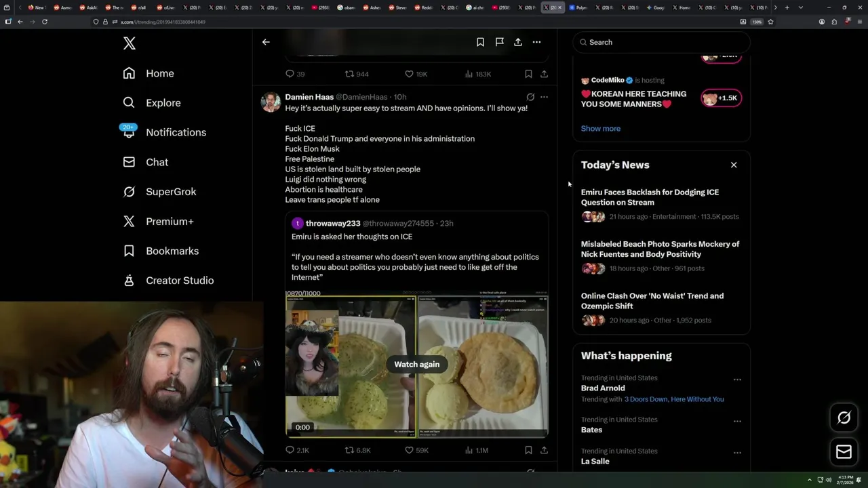Open Brad Arnold trending topic
868x488 pixels.
[603, 388]
